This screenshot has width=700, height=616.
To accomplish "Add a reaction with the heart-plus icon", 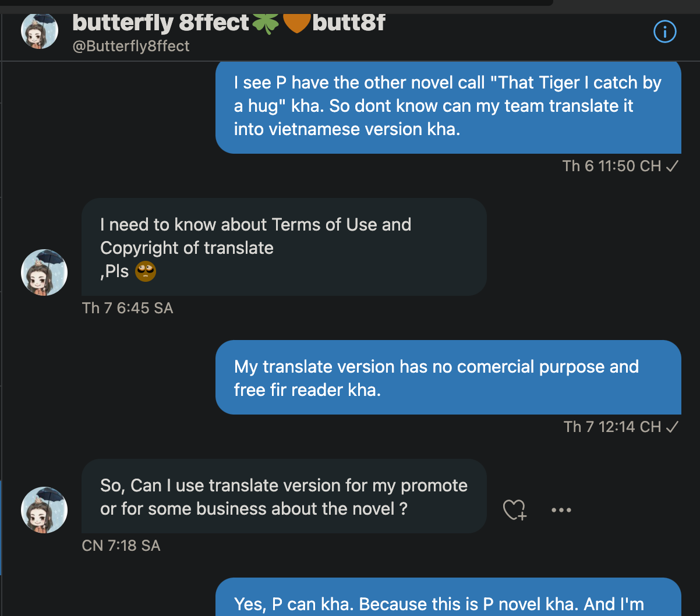I will pos(514,510).
